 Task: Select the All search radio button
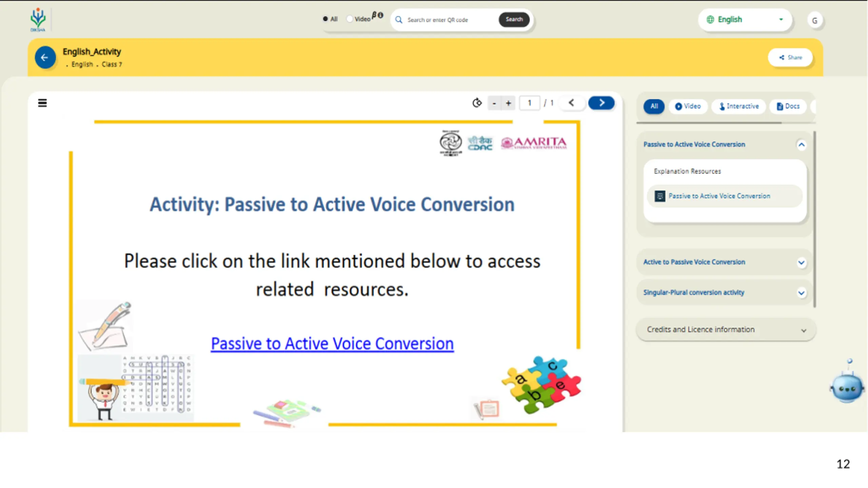tap(325, 19)
